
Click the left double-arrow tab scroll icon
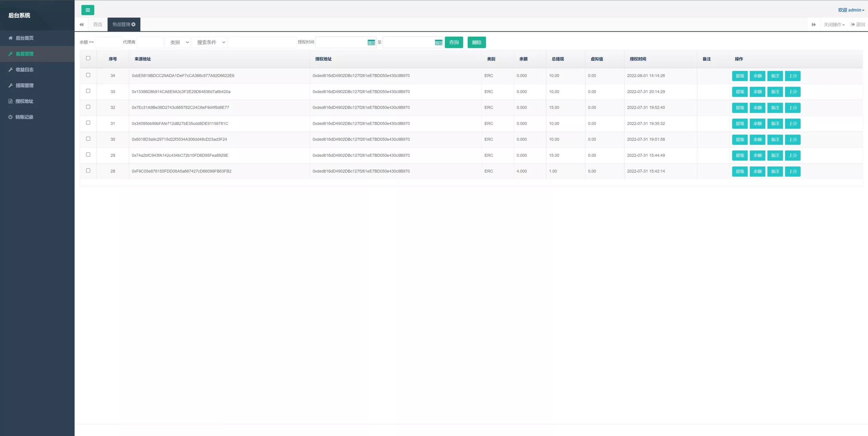[81, 24]
